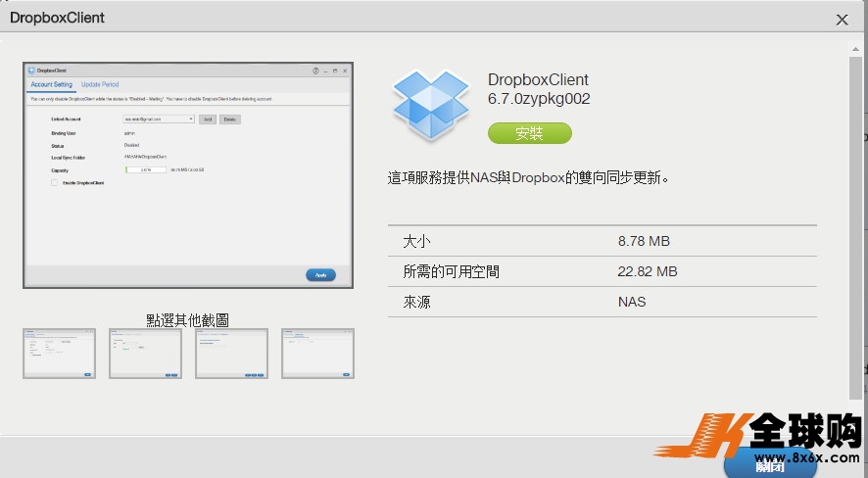868x478 pixels.
Task: Click the small Dropbox icon in the preview title bar
Action: (x=32, y=71)
